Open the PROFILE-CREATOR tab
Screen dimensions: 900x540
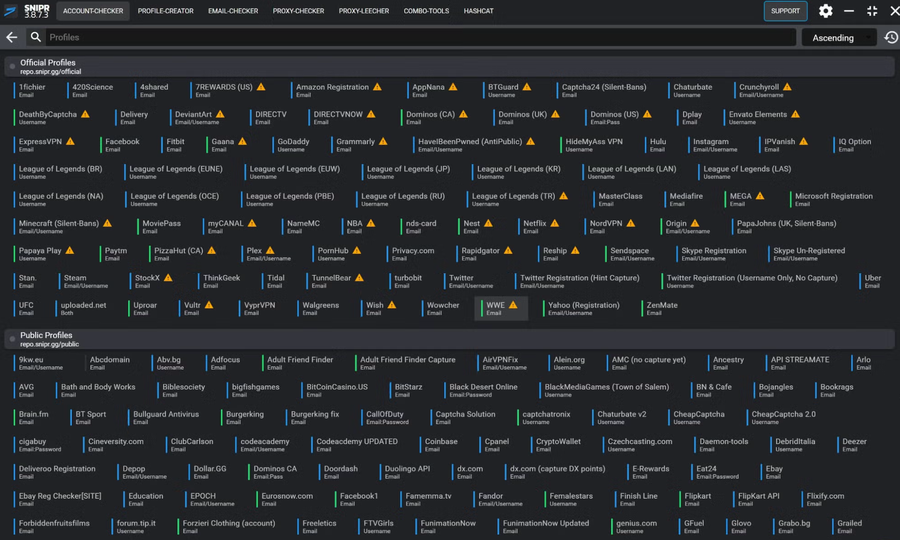point(165,11)
